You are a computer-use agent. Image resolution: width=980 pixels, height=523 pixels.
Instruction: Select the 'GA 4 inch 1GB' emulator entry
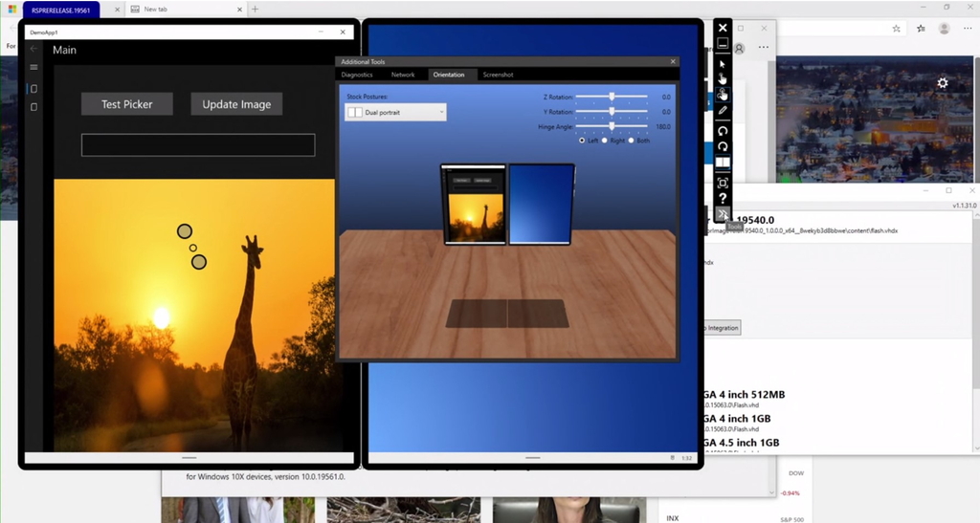pyautogui.click(x=737, y=419)
